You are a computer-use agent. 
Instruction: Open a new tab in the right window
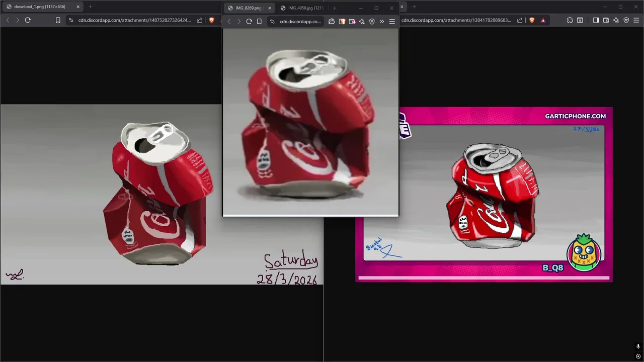(x=414, y=7)
